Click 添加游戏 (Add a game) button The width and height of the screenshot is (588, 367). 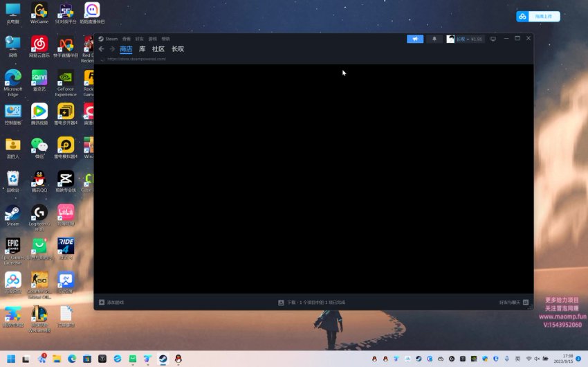(112, 303)
